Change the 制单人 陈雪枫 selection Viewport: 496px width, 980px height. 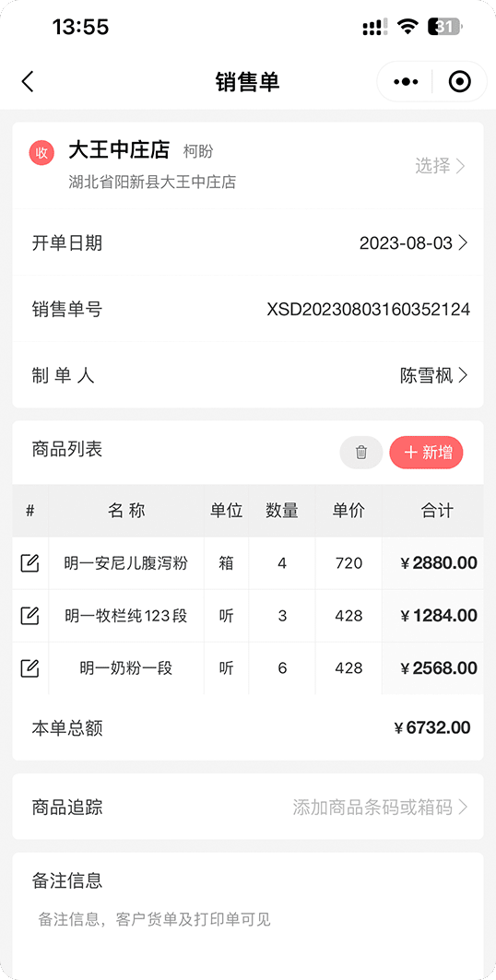point(248,375)
